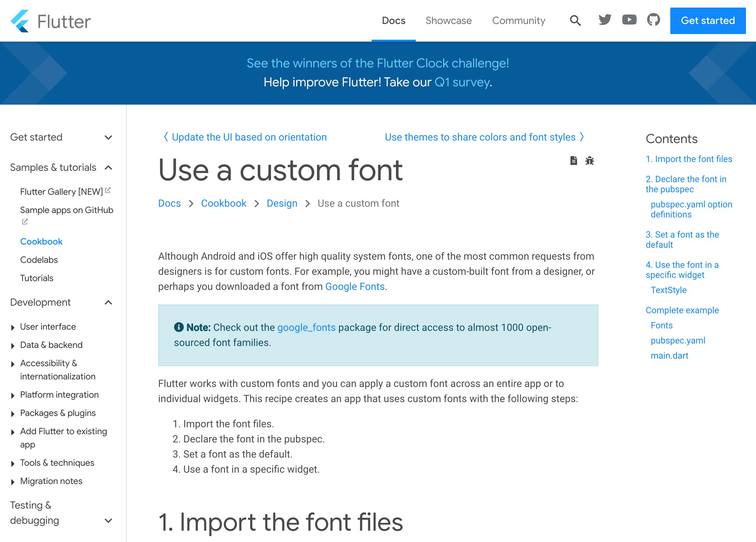
Task: Open the GitHub repository icon
Action: click(653, 20)
